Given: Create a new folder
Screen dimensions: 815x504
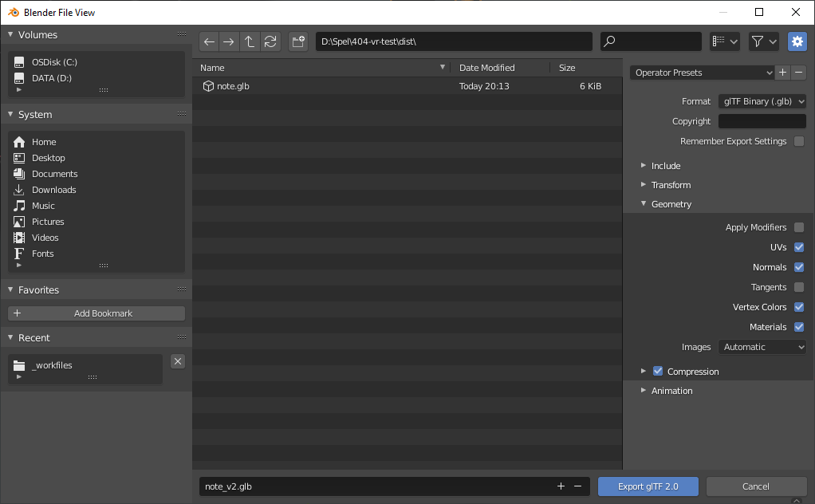Looking at the screenshot, I should 298,41.
